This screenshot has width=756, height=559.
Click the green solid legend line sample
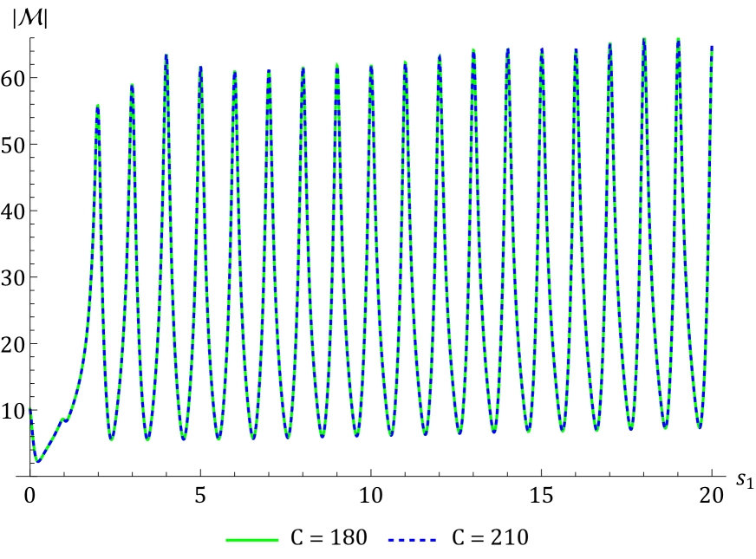click(x=252, y=540)
